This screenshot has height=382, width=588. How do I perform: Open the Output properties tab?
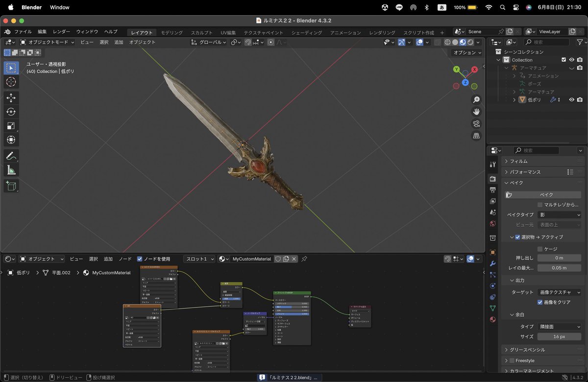(493, 190)
